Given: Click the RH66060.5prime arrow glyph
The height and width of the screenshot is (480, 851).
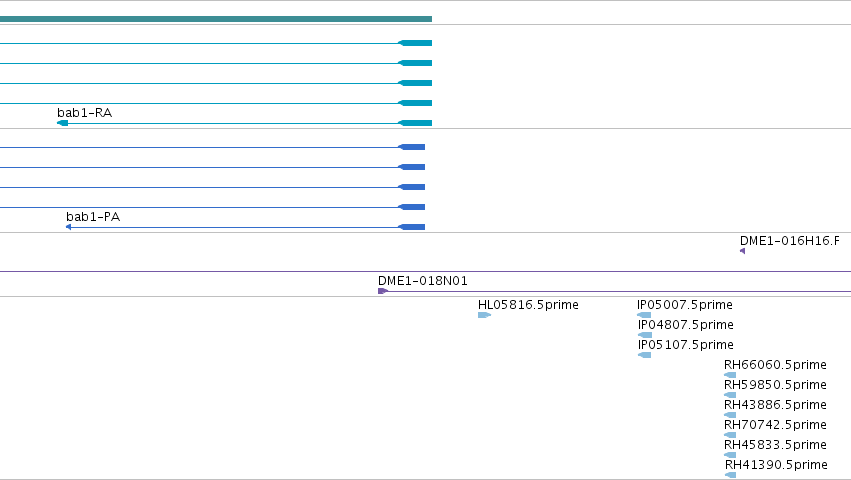Looking at the screenshot, I should [730, 375].
